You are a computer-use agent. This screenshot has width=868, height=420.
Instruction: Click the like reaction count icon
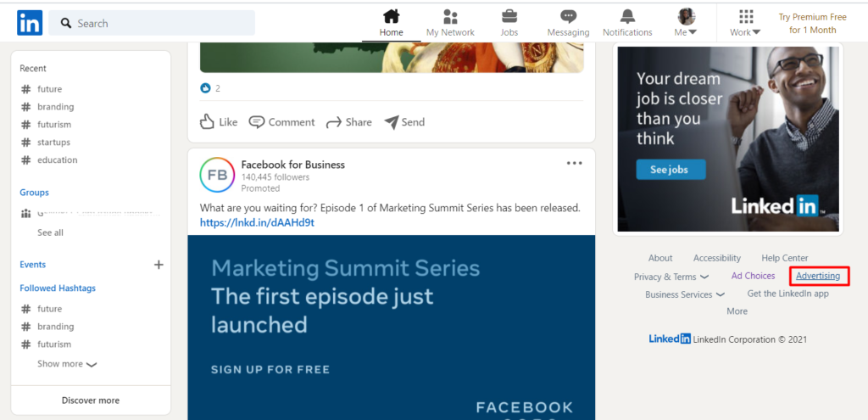205,88
